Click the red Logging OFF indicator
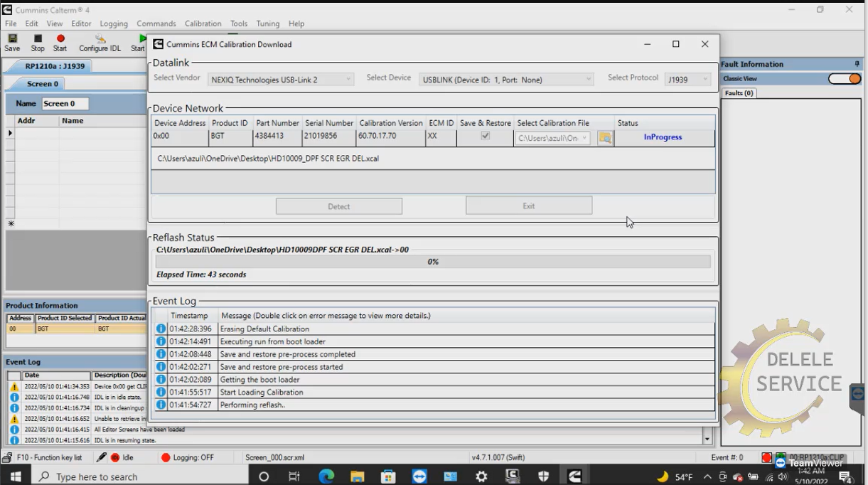The image size is (868, 485). [166, 457]
